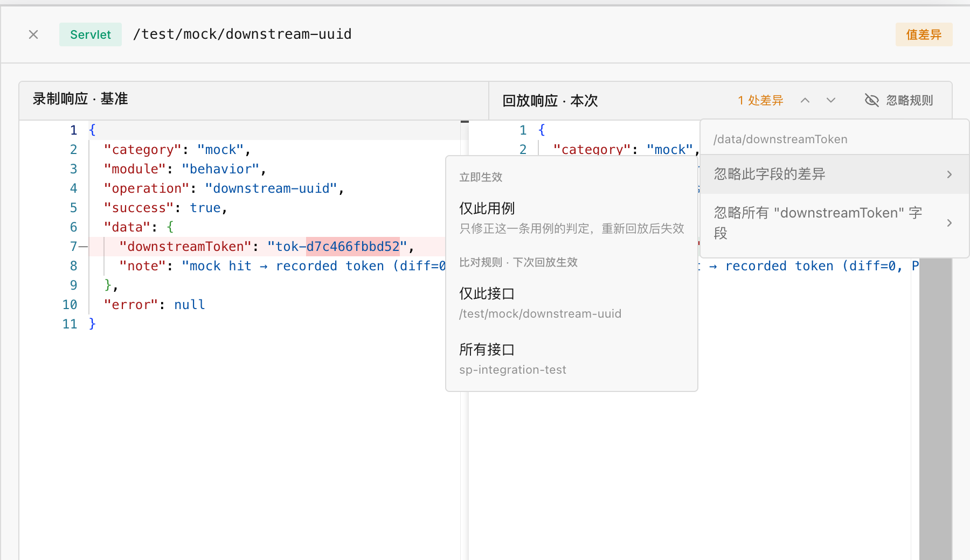Click /data/downstreamToken path header

(780, 139)
